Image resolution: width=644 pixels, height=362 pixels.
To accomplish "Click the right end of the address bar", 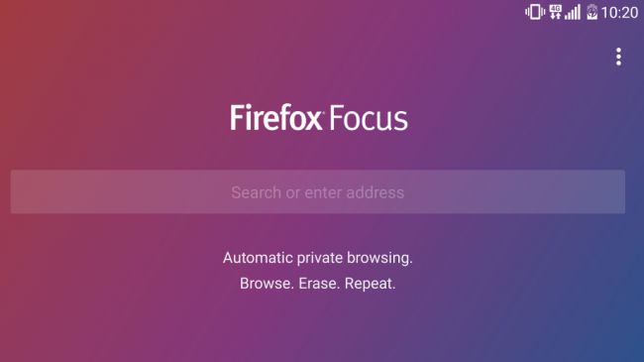I will (x=611, y=191).
